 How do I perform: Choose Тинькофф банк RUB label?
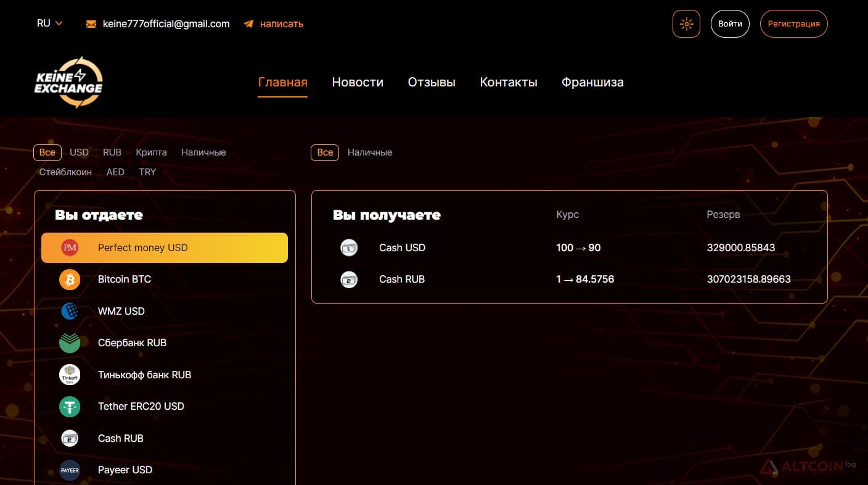coord(145,375)
